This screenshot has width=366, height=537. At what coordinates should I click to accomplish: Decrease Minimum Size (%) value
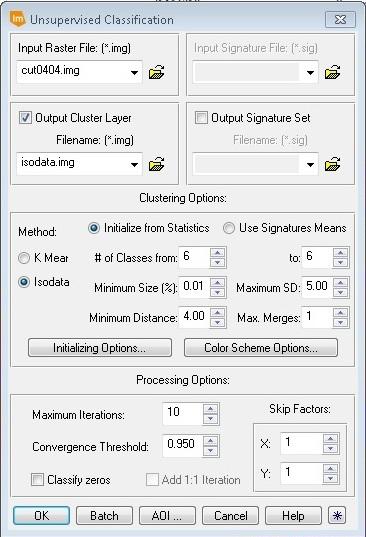[x=217, y=292]
